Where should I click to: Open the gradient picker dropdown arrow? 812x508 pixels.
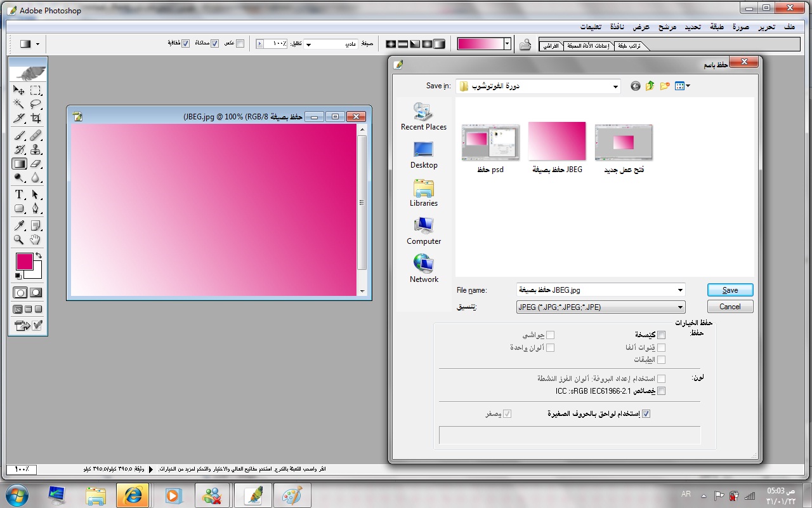point(506,44)
